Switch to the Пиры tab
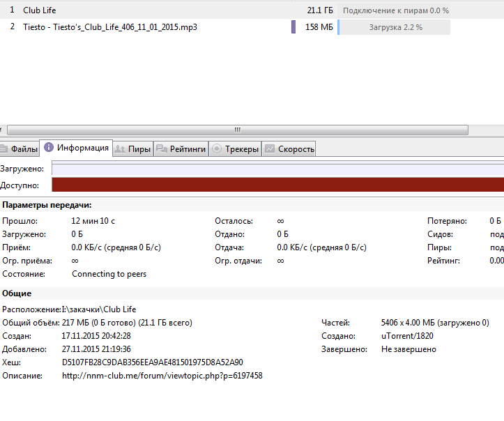Image resolution: width=504 pixels, height=421 pixels. (132, 149)
